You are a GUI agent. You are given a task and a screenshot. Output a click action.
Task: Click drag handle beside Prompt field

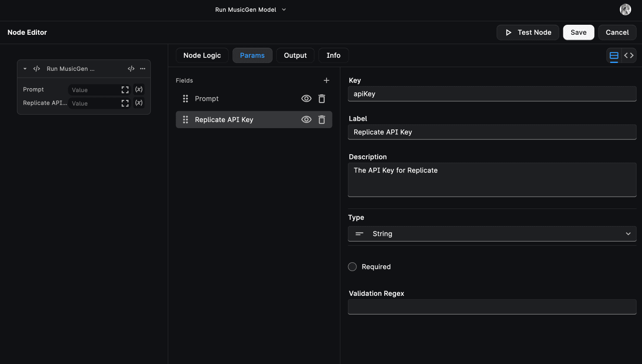pos(186,99)
